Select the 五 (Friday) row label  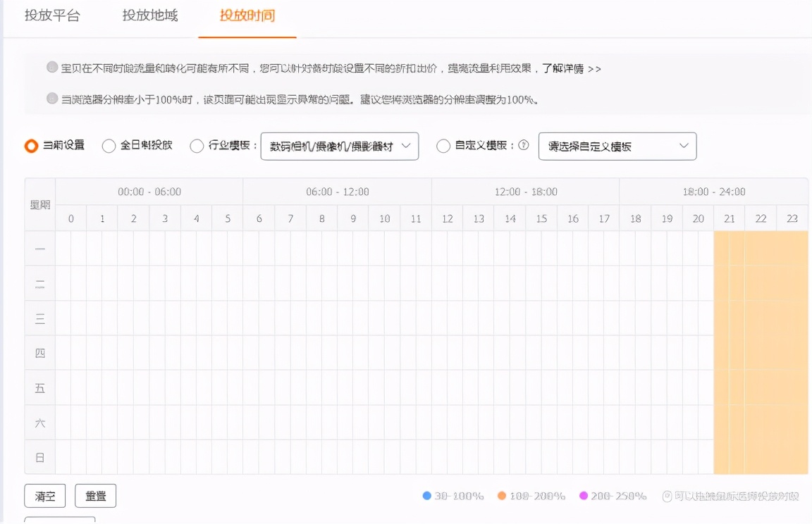click(40, 387)
